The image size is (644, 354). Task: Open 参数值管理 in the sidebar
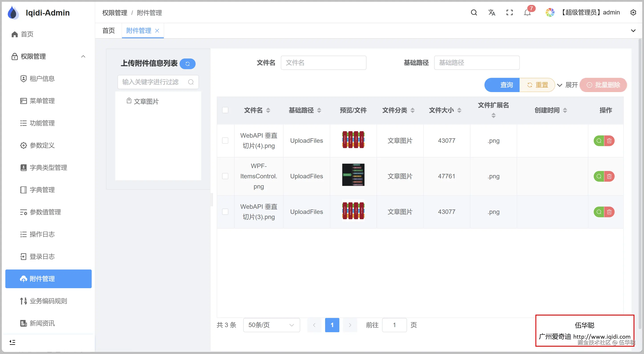click(x=48, y=212)
